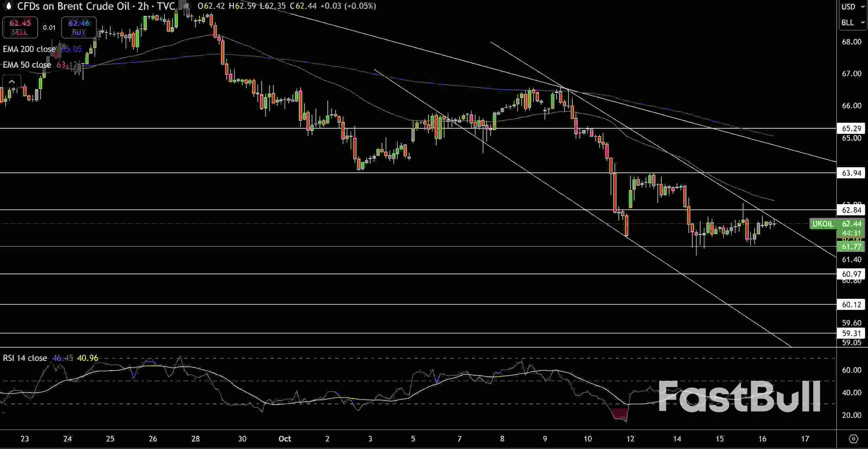Viewport: 868px width, 449px height.
Task: Toggle the RSI 14 close indicator label
Action: 25,358
